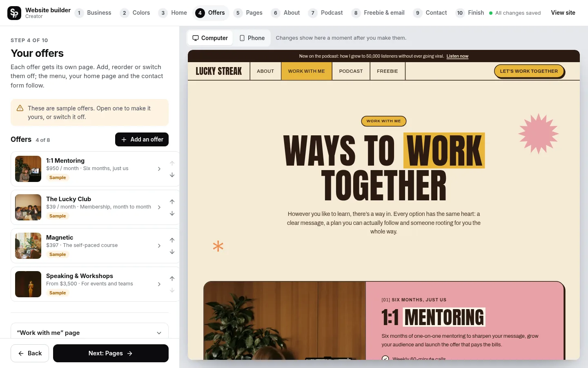Click the Website builder logo icon
Viewport: 588px width, 368px height.
pyautogui.click(x=14, y=13)
